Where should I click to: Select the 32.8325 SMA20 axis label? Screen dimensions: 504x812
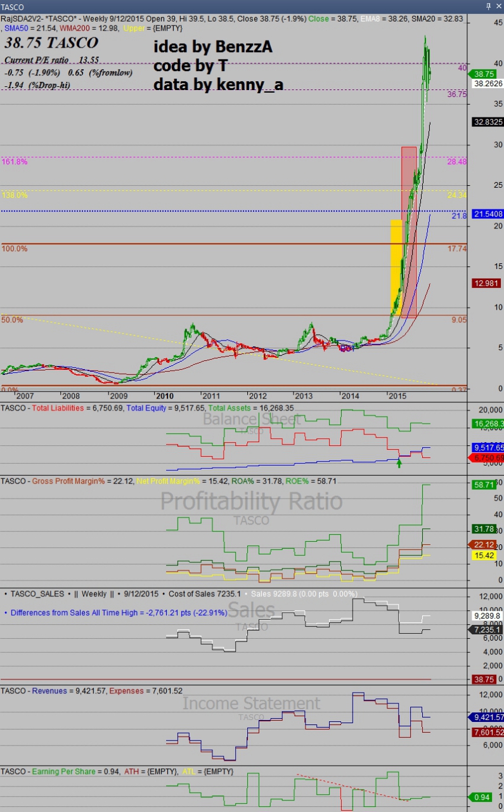pyautogui.click(x=487, y=122)
